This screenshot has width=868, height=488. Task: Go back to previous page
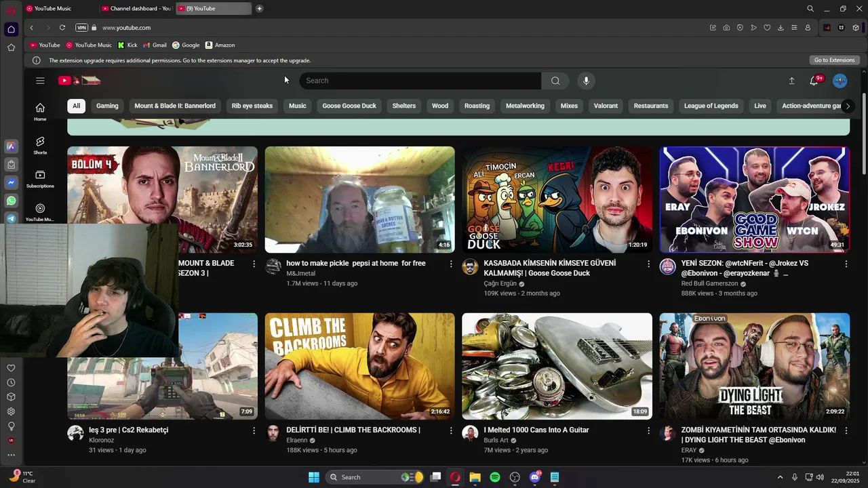pos(31,28)
